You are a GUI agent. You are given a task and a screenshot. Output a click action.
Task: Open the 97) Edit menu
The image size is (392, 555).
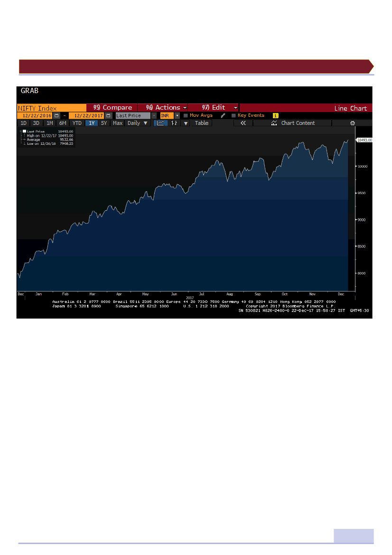(214, 108)
